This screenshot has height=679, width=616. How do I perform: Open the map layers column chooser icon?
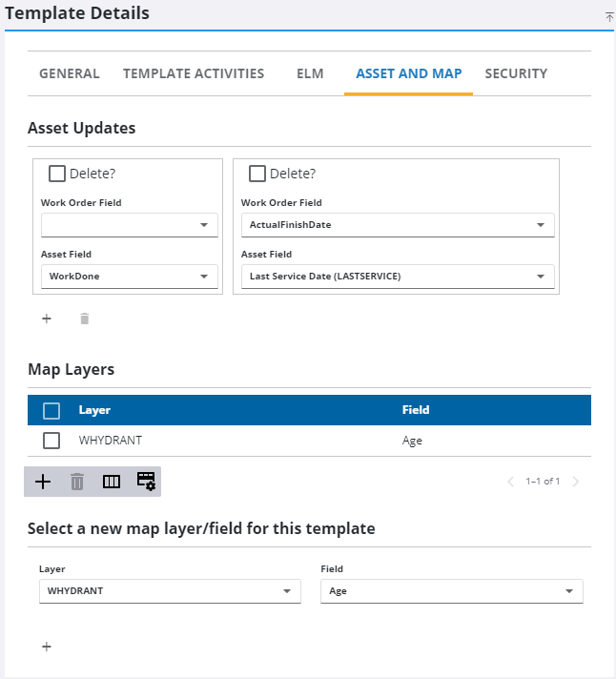coord(112,482)
